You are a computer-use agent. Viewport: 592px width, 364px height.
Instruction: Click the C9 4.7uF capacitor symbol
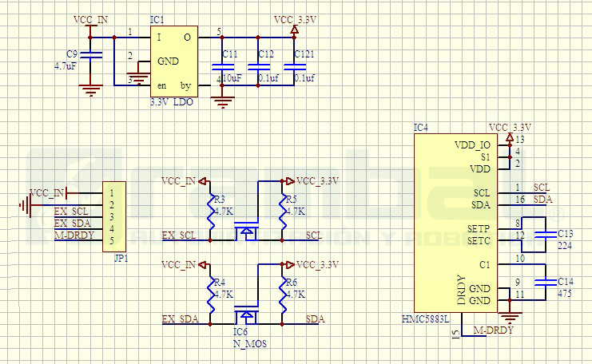coord(93,56)
